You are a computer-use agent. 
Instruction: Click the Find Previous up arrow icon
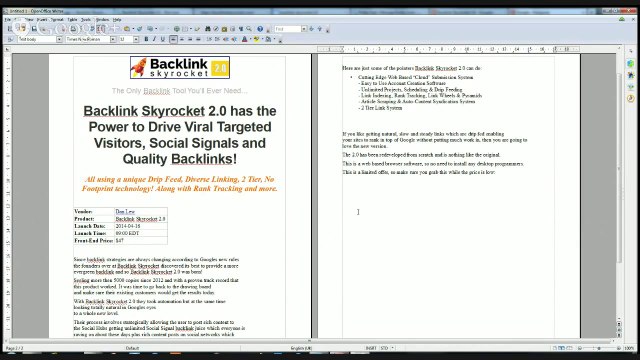(320, 29)
